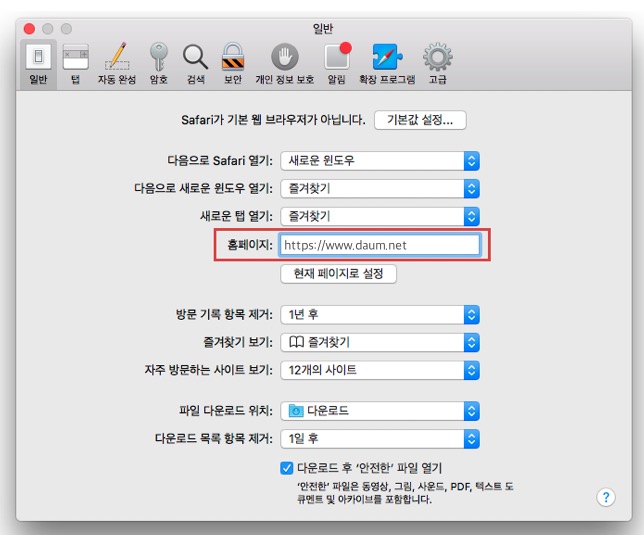The height and width of the screenshot is (535, 644).
Task: Expand the 다음으로 Safari 열기 dropdown
Action: (x=380, y=161)
